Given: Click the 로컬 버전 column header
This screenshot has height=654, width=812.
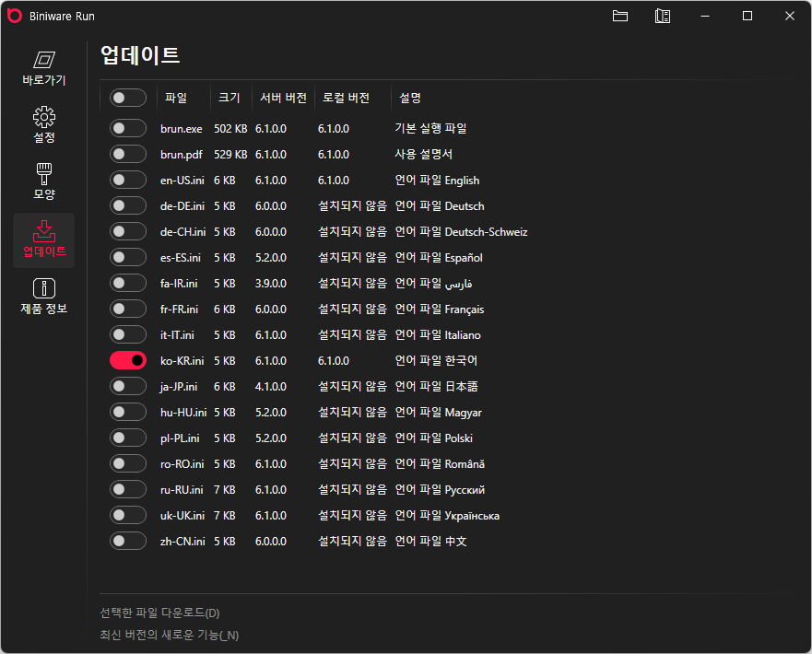Looking at the screenshot, I should [x=346, y=98].
